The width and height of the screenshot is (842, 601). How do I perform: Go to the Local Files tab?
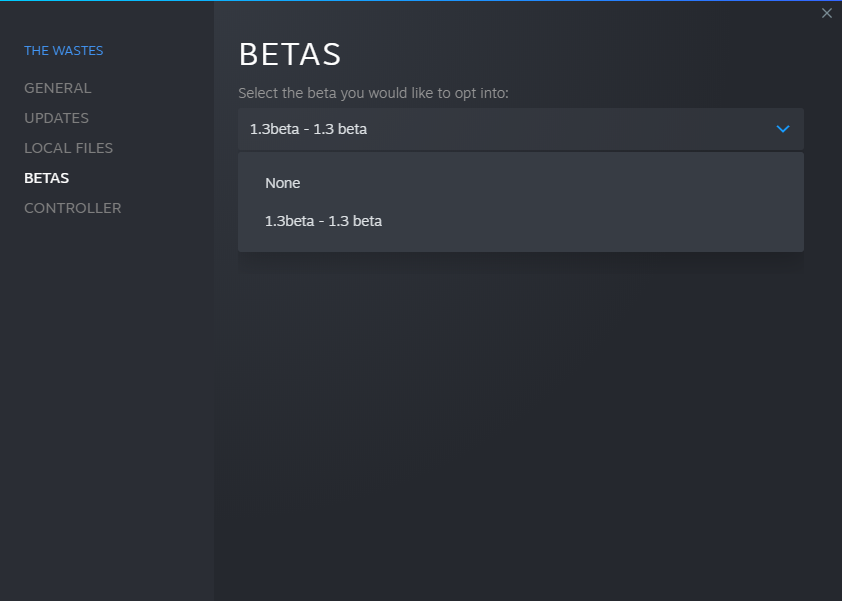(68, 148)
